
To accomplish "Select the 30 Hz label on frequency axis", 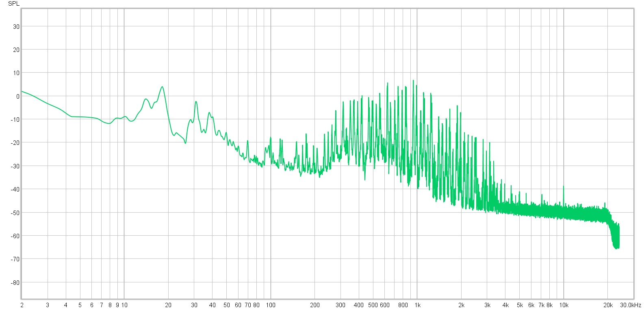I will click(194, 305).
